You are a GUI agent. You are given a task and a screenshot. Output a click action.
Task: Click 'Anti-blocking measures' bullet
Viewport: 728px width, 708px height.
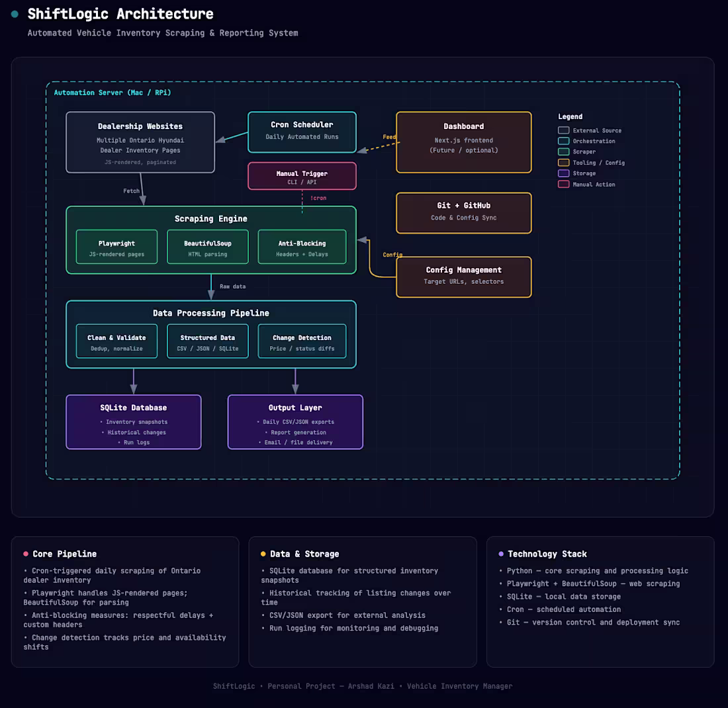(118, 620)
